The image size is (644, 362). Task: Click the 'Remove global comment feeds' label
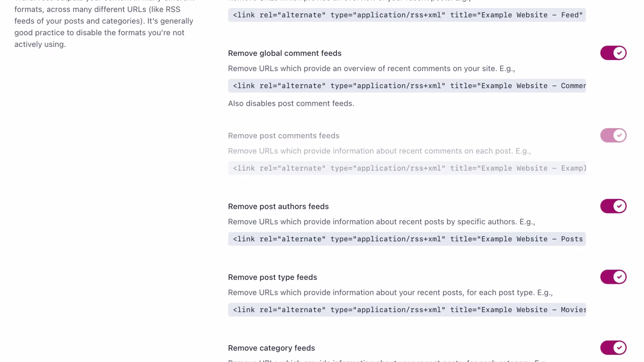pos(284,53)
